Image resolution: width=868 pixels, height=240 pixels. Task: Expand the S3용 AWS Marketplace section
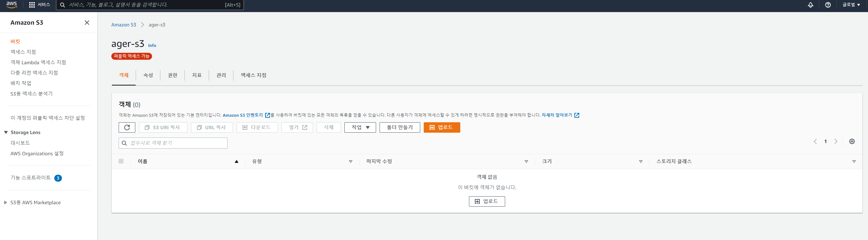(x=6, y=202)
